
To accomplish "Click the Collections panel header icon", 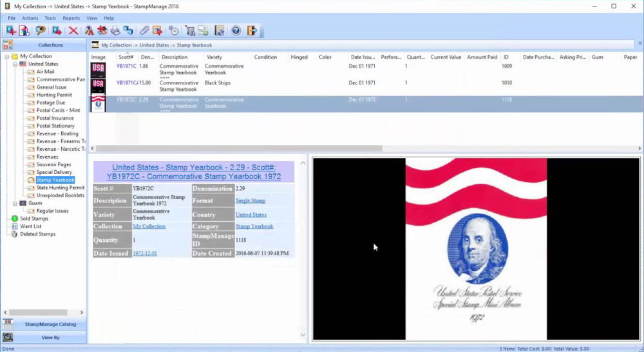I will [x=8, y=45].
